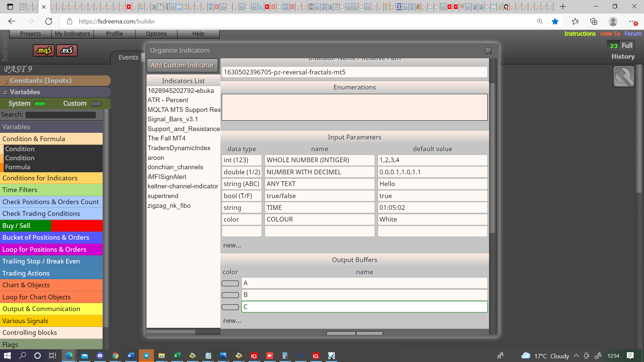Open the browser Favorites list

coord(575,21)
